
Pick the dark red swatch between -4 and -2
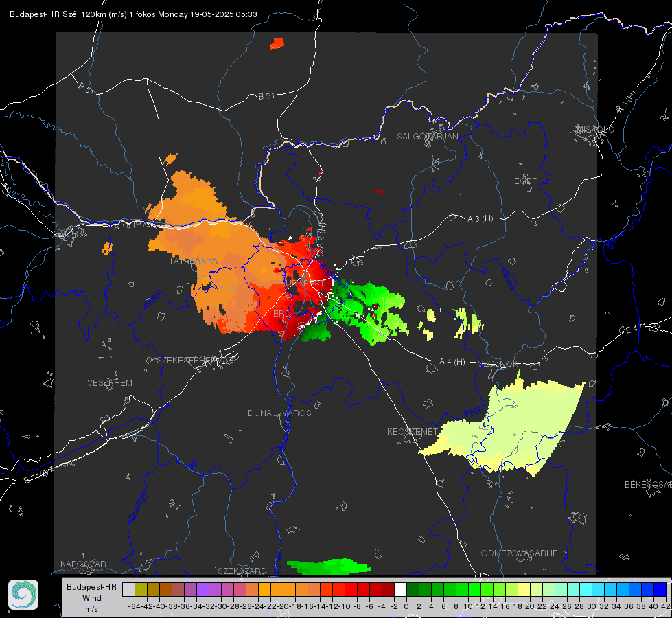[x=388, y=589]
